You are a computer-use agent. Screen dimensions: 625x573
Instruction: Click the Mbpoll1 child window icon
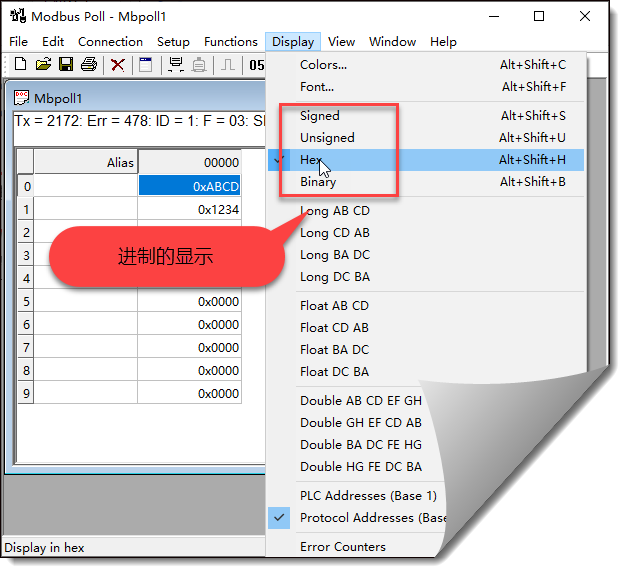(x=21, y=98)
